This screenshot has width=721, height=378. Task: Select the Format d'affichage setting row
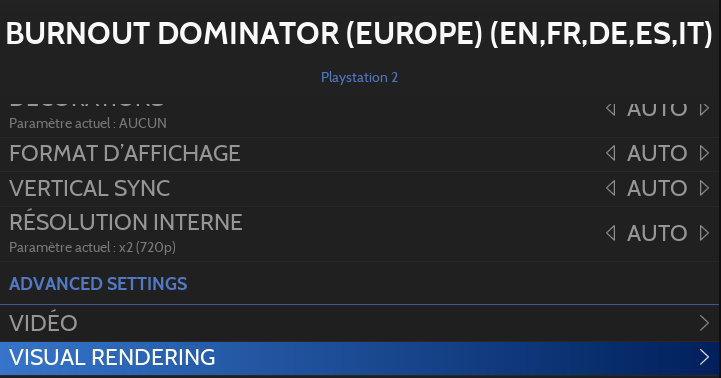(x=360, y=154)
